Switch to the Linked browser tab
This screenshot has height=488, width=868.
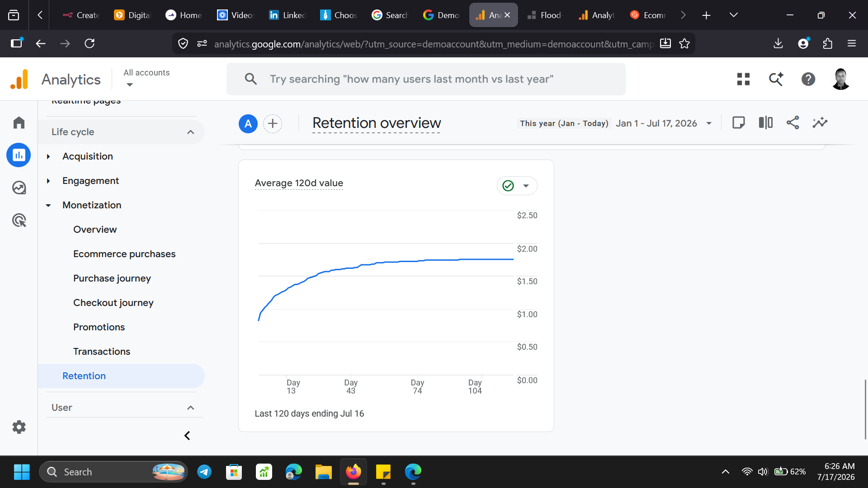point(288,15)
